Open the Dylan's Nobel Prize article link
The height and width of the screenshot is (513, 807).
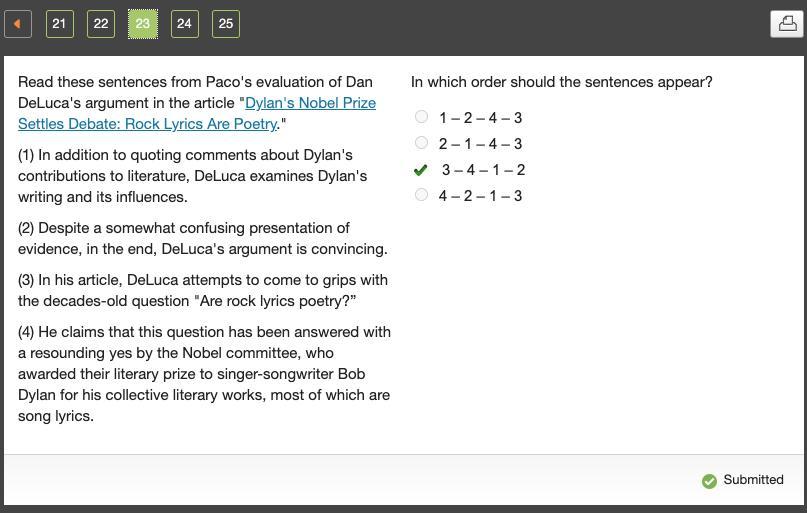click(310, 103)
